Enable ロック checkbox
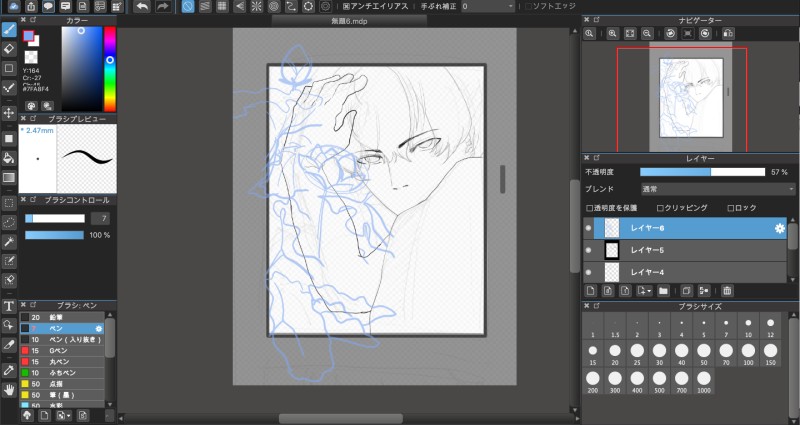800x425 pixels. click(731, 208)
